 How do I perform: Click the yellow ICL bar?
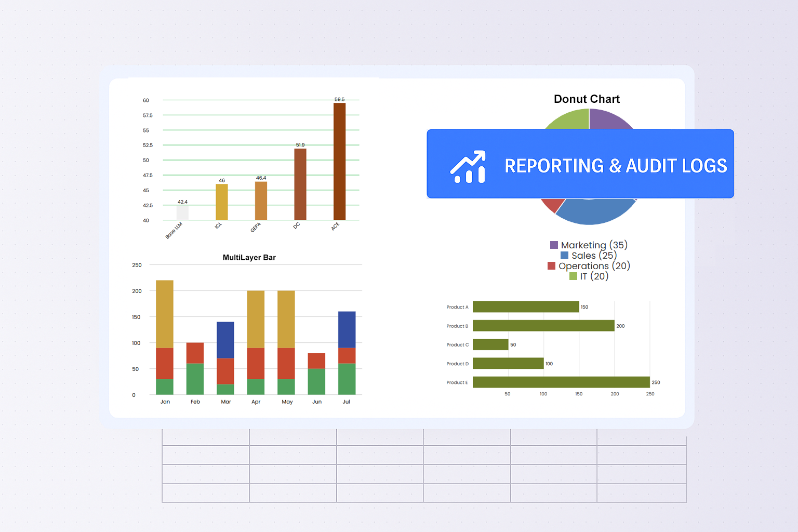pos(222,202)
